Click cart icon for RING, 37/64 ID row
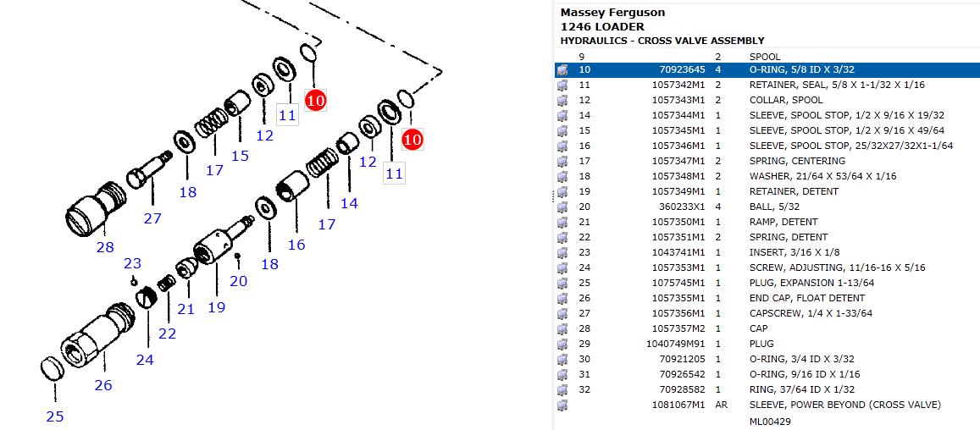 [562, 390]
